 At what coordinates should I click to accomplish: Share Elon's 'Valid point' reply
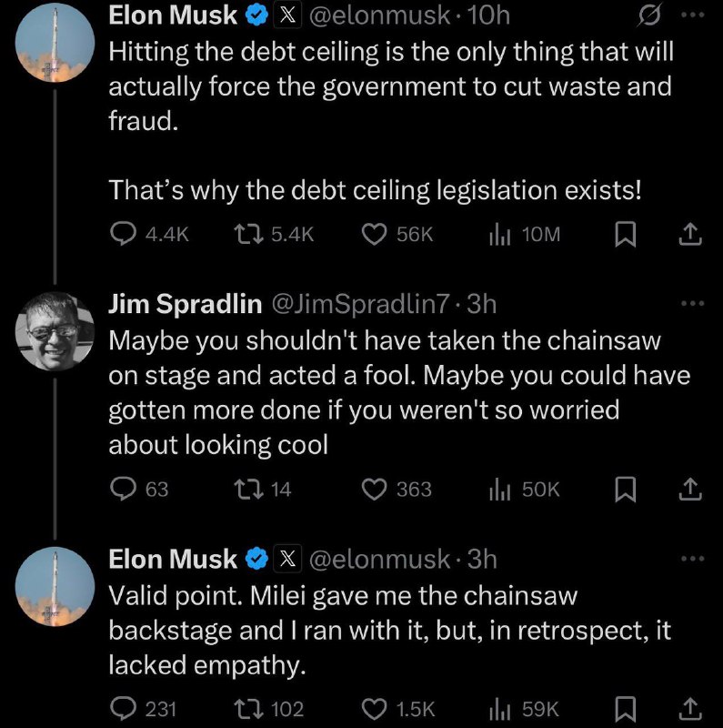pyautogui.click(x=690, y=710)
